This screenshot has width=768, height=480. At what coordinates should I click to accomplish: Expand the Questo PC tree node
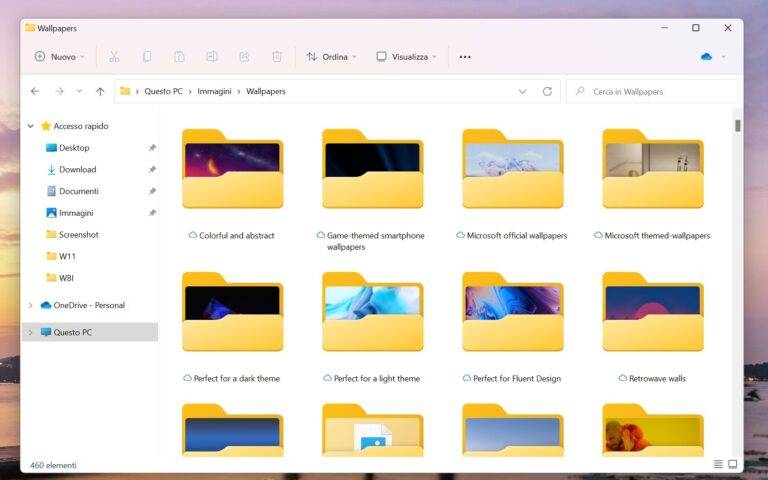(x=30, y=332)
